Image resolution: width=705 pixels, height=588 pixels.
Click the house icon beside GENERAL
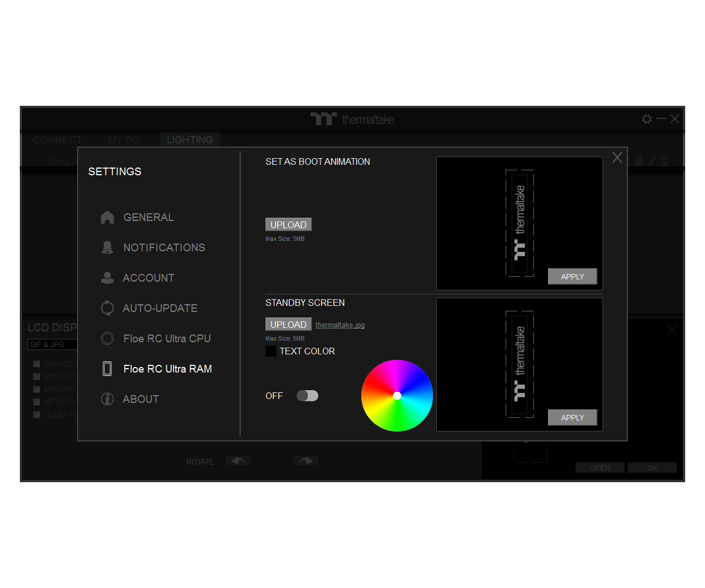click(107, 217)
